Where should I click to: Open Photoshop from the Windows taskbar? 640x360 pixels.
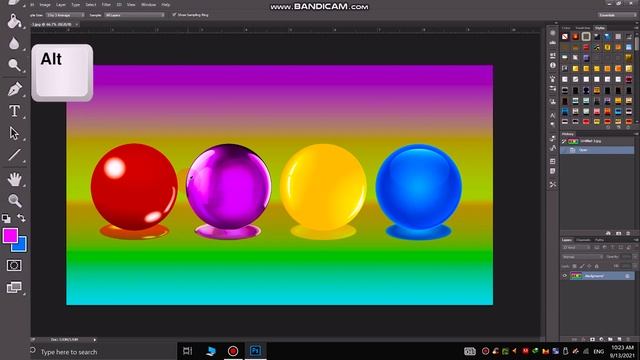(255, 351)
